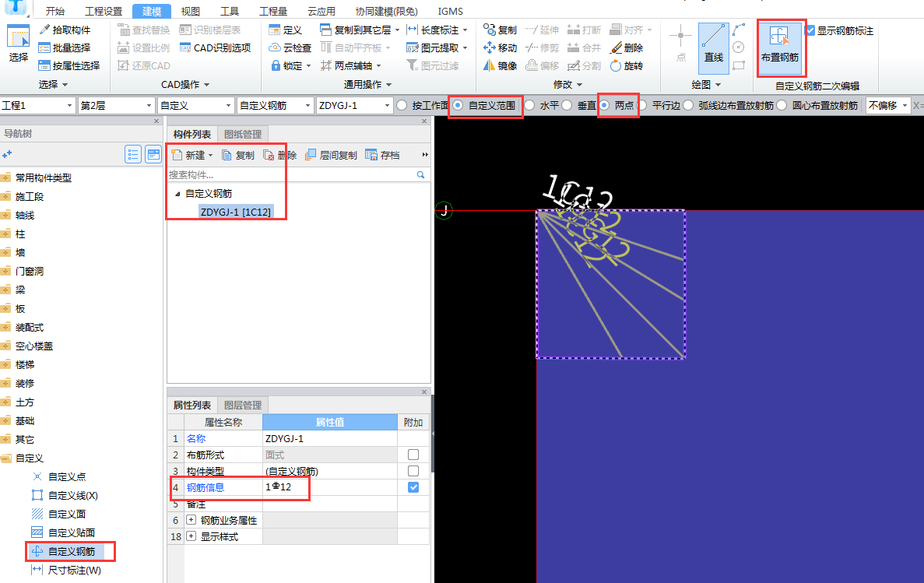The image size is (924, 583).
Task: Click 复制到其它层 copy to other floors
Action: (360, 30)
